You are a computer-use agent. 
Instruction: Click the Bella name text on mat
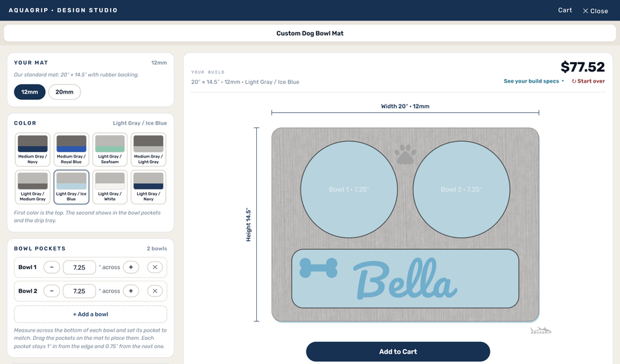click(405, 279)
